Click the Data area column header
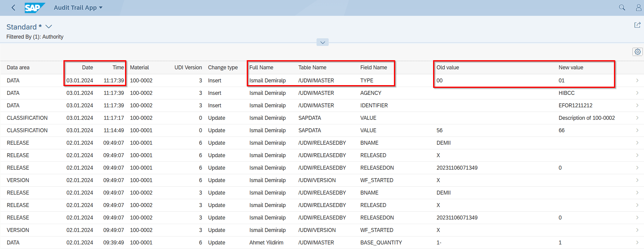 18,67
